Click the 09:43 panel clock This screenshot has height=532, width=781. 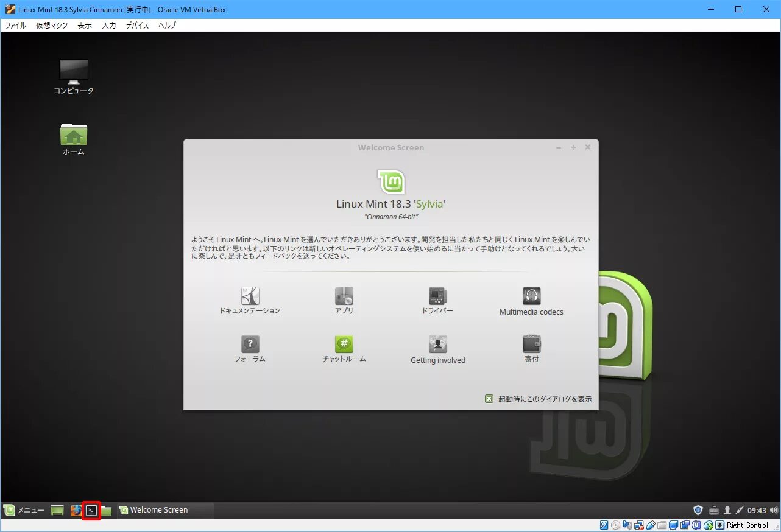click(757, 510)
